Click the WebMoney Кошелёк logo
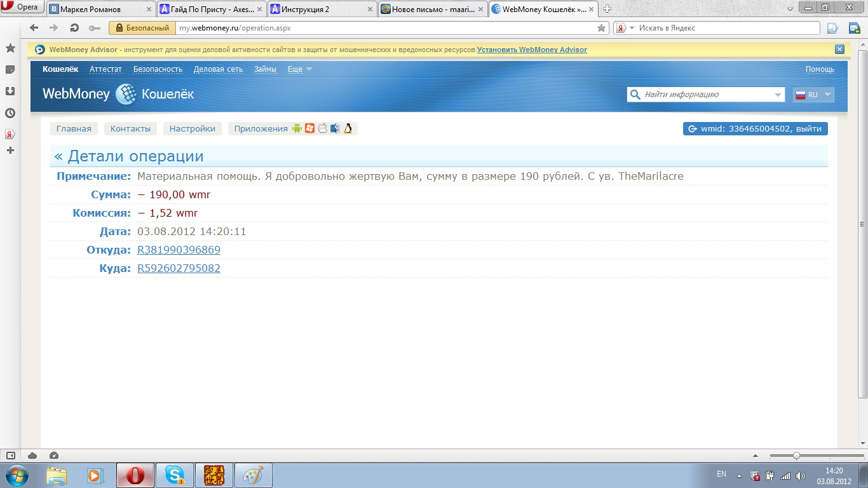Viewport: 868px width, 488px height. tap(118, 94)
